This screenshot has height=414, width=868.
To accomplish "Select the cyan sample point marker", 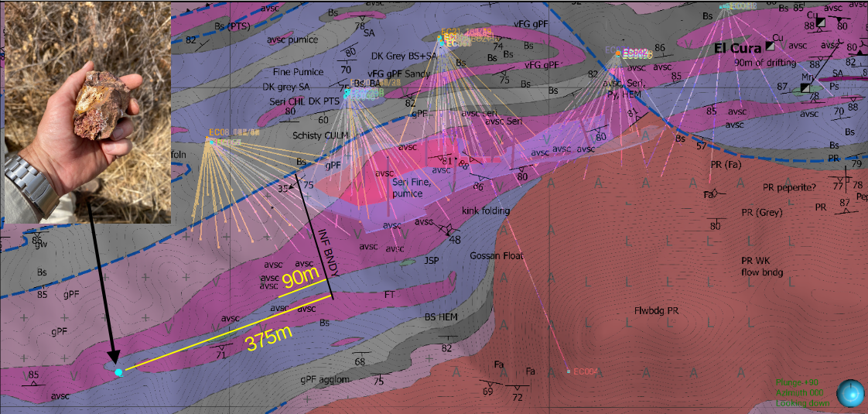I will tap(118, 373).
